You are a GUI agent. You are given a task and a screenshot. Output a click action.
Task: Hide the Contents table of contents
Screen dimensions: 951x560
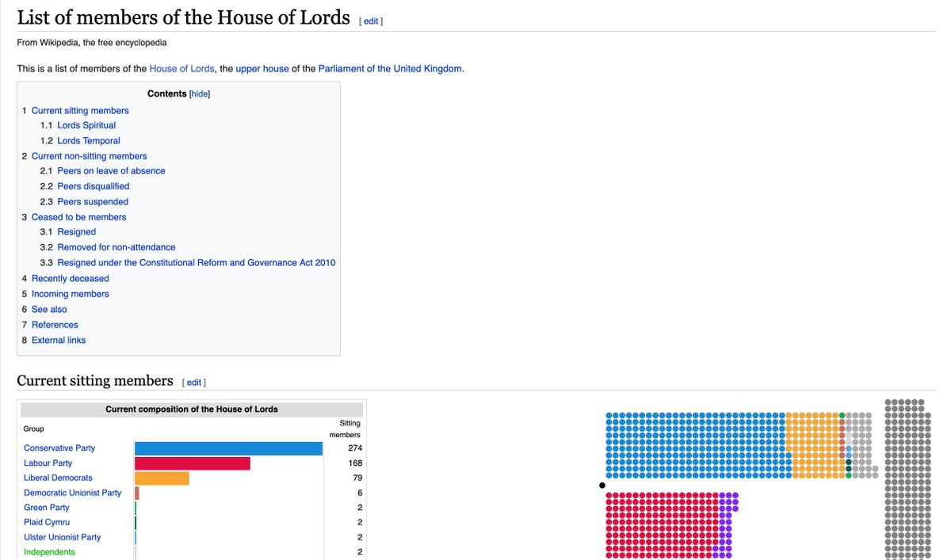(199, 93)
